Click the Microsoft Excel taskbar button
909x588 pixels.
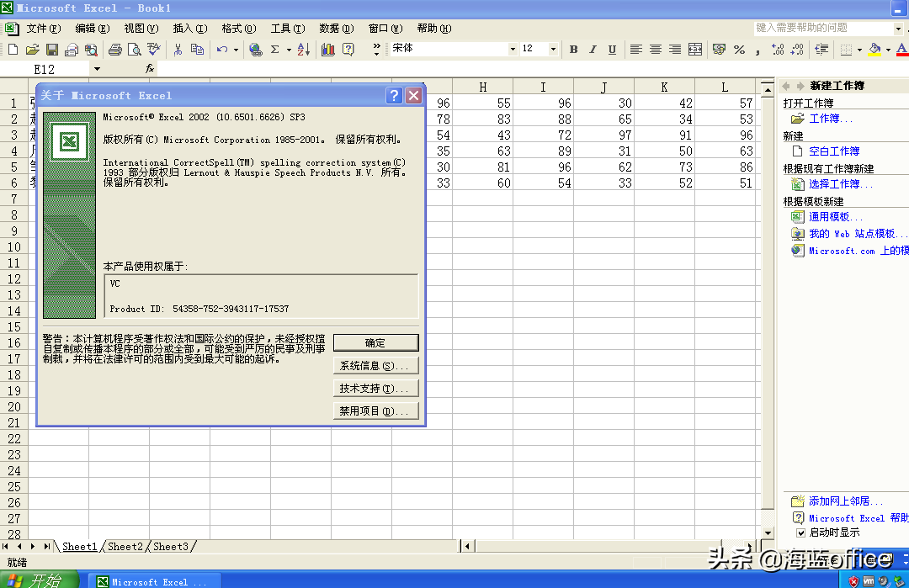154,581
